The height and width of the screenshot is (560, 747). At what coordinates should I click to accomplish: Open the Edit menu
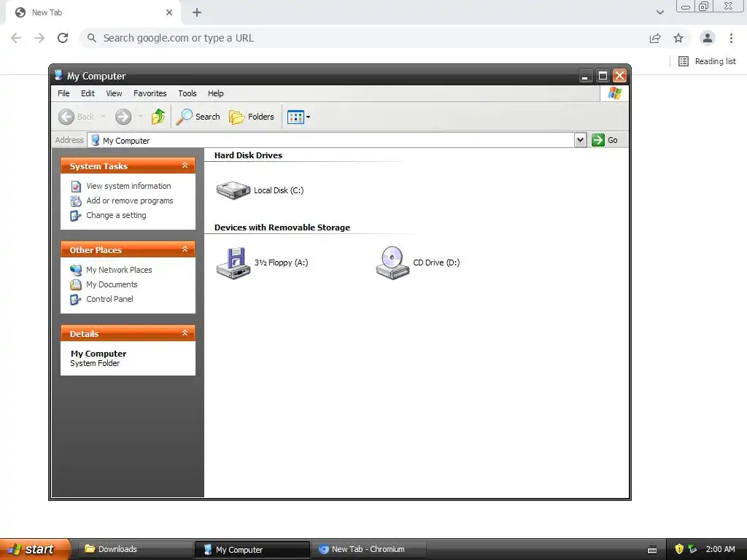click(88, 93)
